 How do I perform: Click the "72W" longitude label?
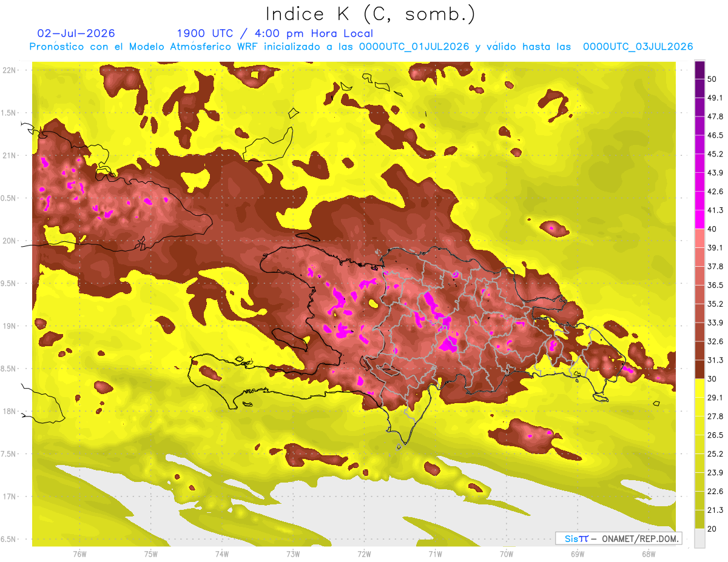tap(364, 554)
